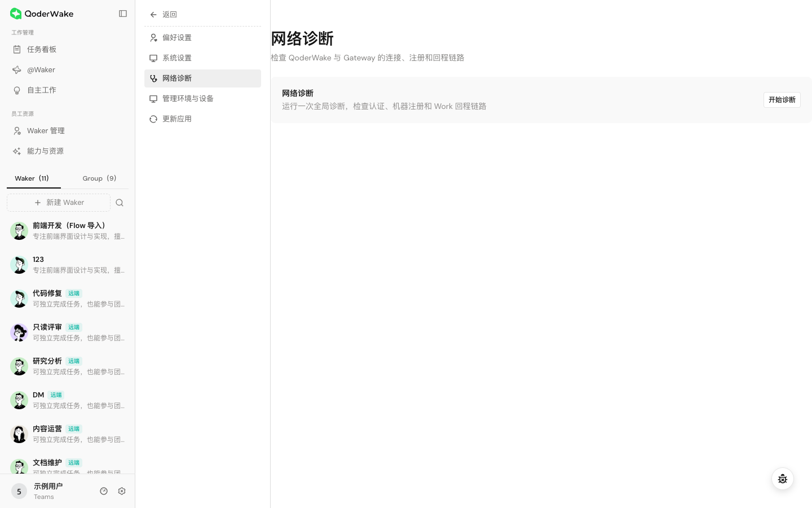Click the 自主工作 lightbulb icon
Viewport: 812px width, 508px height.
[x=17, y=90]
